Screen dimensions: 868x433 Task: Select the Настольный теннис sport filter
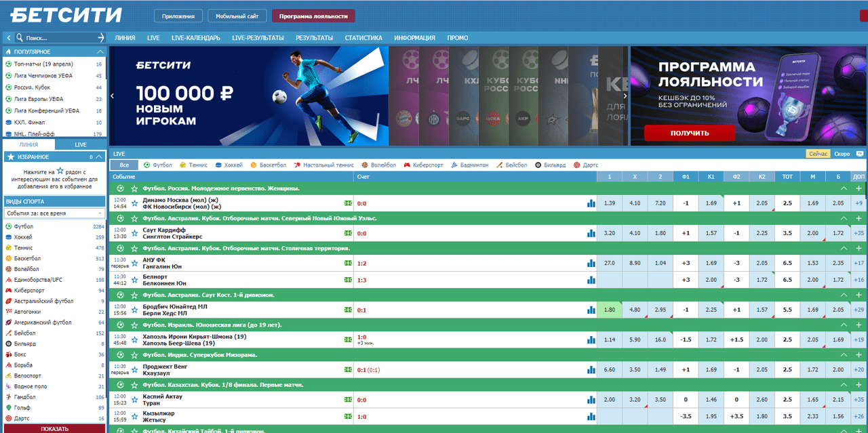click(x=323, y=165)
